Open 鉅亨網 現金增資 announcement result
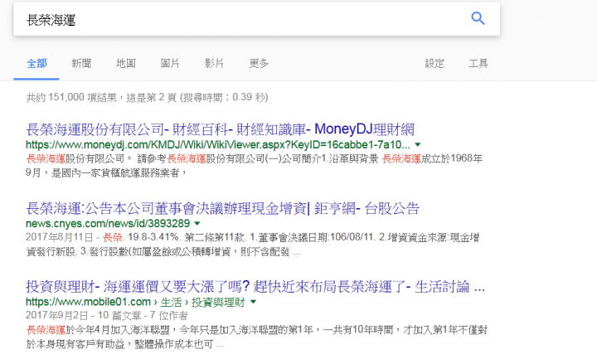Screen dimensions: 597x364 click(x=222, y=208)
